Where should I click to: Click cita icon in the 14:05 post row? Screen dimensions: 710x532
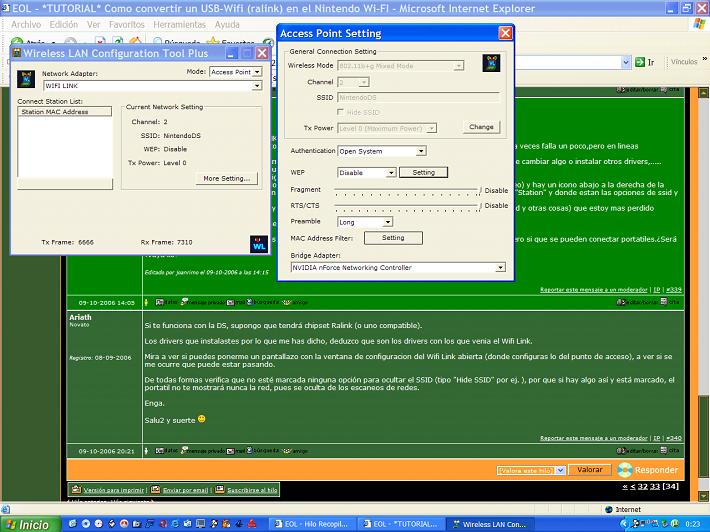pyautogui.click(x=670, y=302)
